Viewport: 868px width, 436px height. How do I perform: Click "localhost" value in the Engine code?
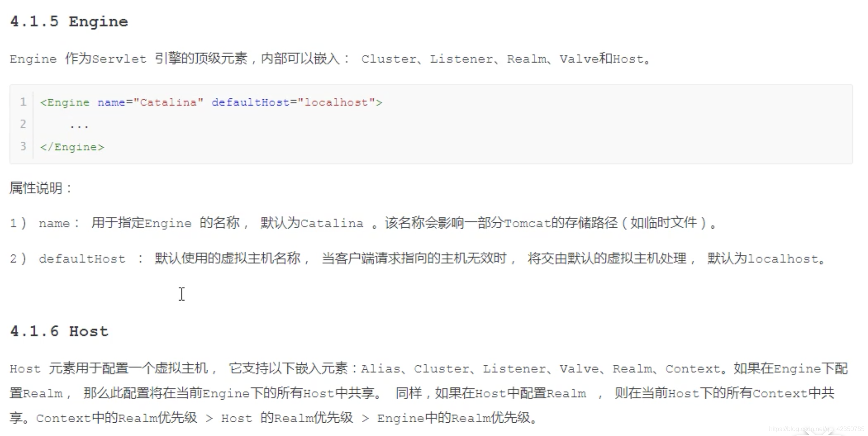click(336, 103)
